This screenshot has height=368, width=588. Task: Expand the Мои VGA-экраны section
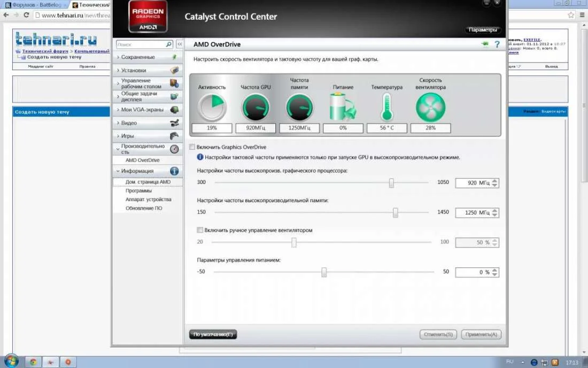[148, 110]
